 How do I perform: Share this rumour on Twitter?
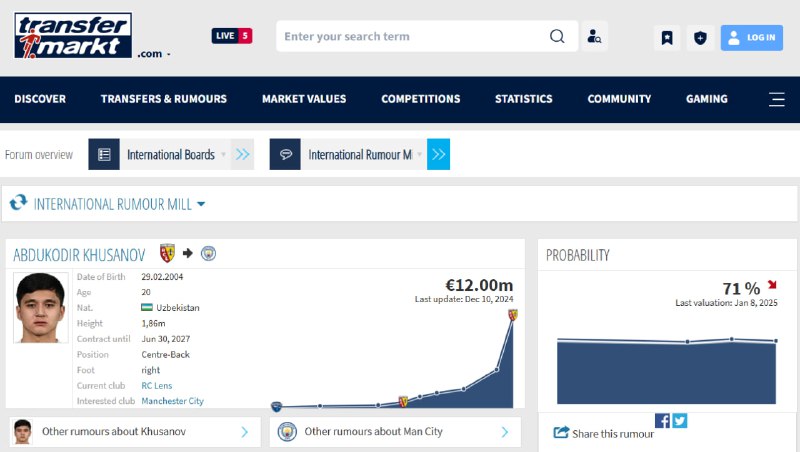click(x=680, y=421)
